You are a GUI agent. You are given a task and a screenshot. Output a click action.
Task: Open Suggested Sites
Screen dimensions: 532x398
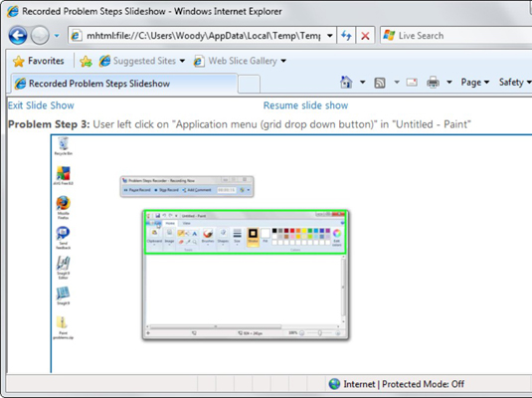click(137, 61)
